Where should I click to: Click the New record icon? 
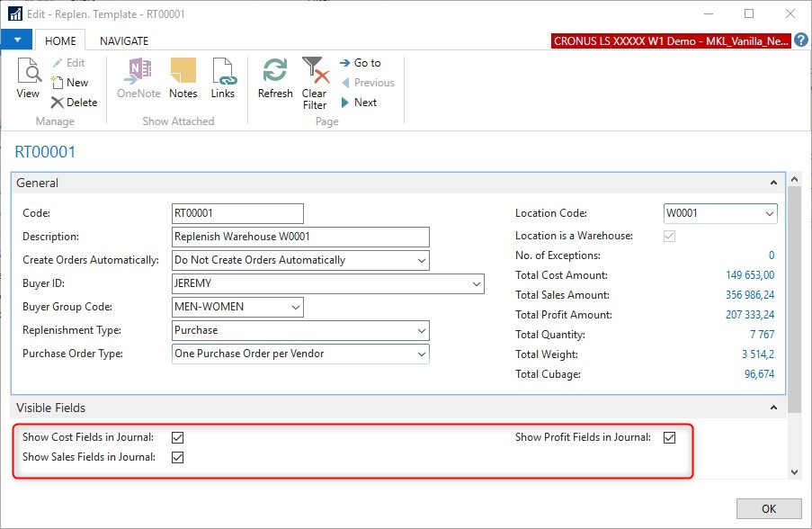tap(58, 83)
